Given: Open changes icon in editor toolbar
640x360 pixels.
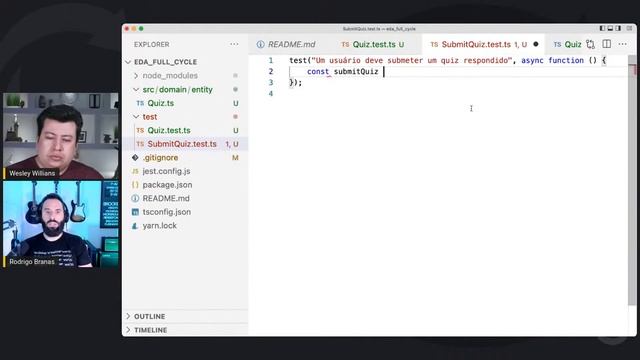Looking at the screenshot, I should 590,44.
